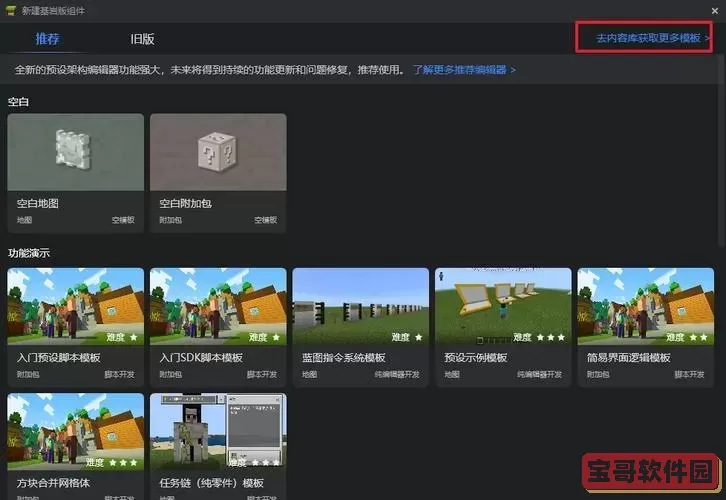Click the 空白附加包 title text
The image size is (726, 500).
point(185,203)
